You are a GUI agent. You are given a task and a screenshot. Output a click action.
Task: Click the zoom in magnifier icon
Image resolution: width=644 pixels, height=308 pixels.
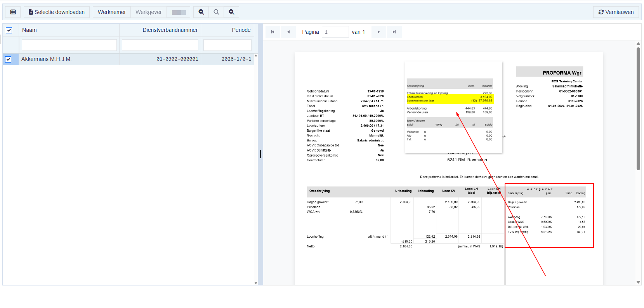(x=231, y=12)
